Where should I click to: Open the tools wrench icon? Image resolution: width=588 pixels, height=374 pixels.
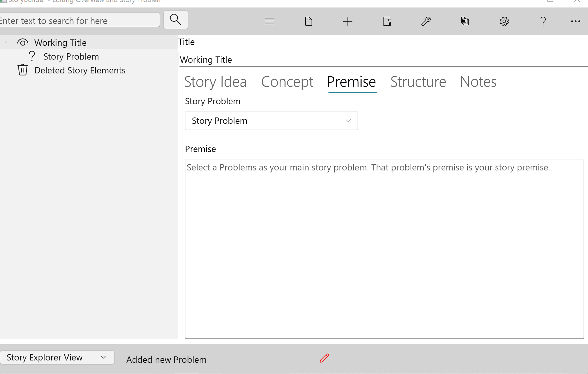click(426, 21)
